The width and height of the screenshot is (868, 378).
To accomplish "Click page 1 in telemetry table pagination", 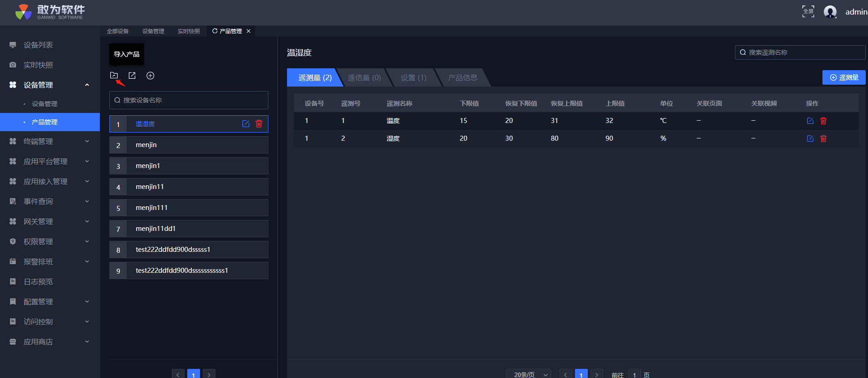I will click(x=581, y=374).
